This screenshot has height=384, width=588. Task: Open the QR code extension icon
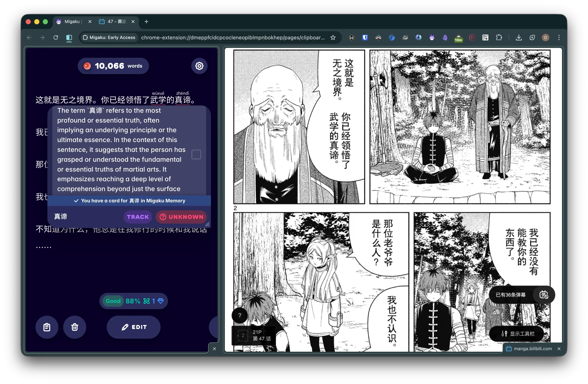485,38
